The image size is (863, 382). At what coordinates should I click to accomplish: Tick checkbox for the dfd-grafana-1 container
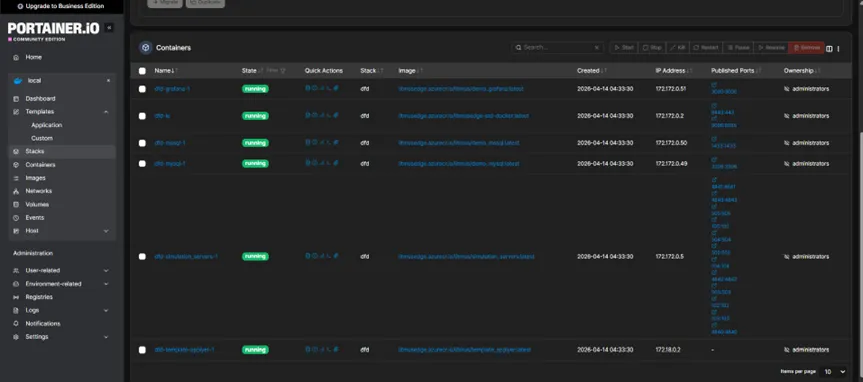tap(142, 89)
